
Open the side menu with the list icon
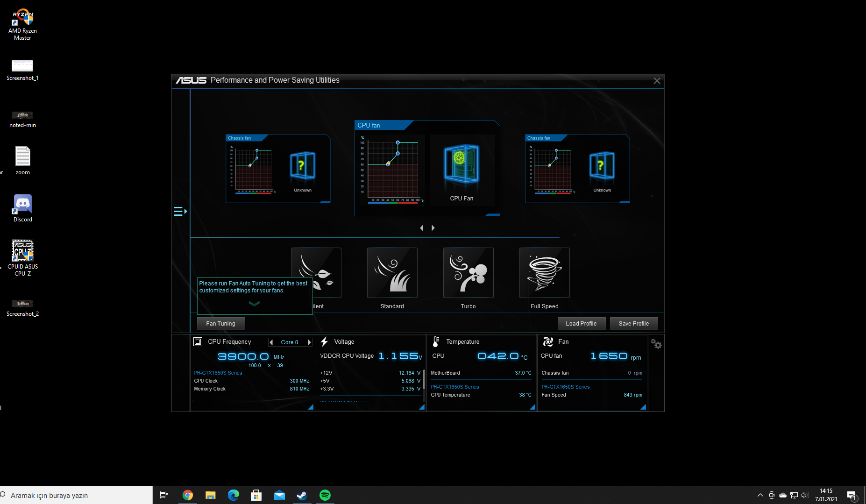(180, 212)
